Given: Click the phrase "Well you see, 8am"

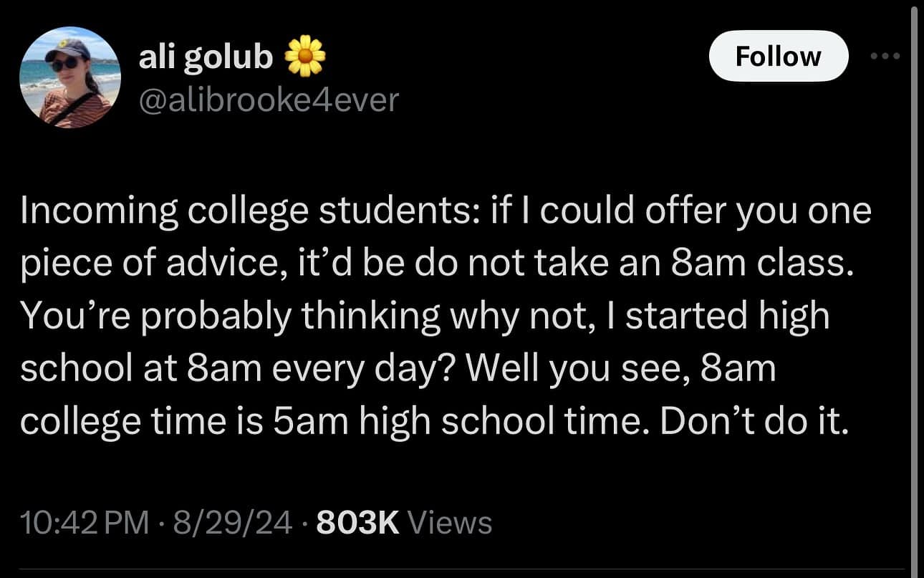Looking at the screenshot, I should (x=620, y=370).
